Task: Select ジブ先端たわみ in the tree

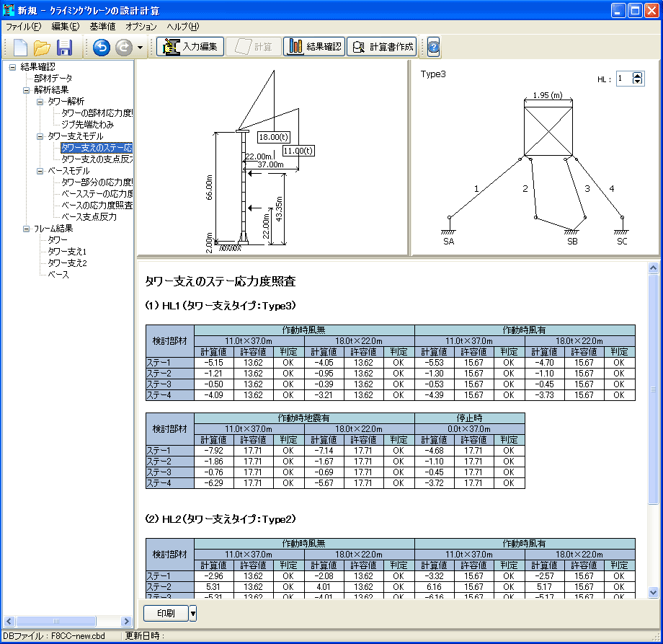Action: click(x=87, y=125)
